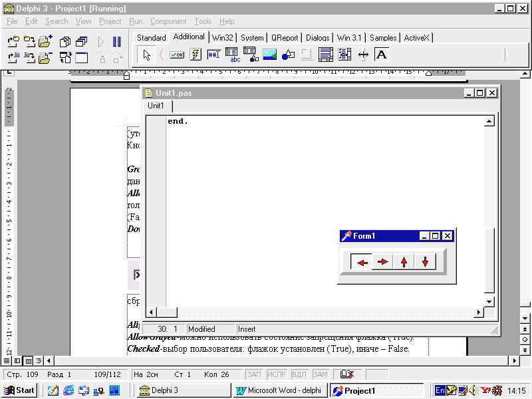Click the volume speaker tray icon
Viewport: 532px width, 399px height.
(x=473, y=390)
